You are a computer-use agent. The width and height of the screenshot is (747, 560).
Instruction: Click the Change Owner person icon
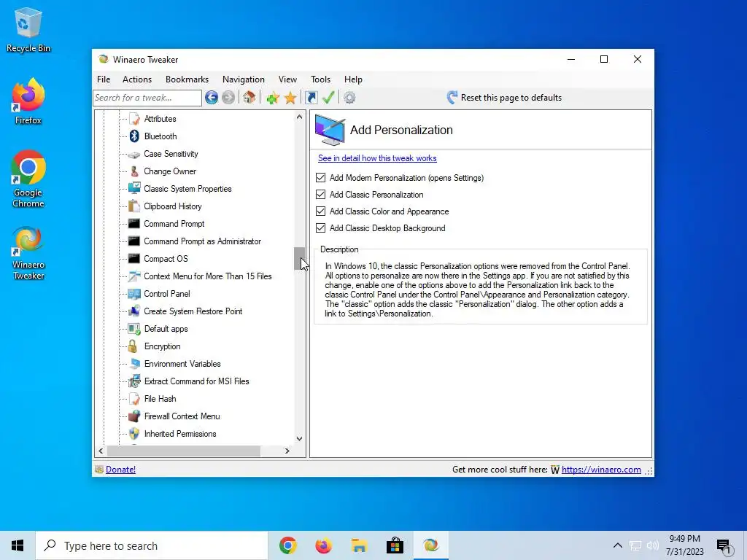[x=134, y=171]
